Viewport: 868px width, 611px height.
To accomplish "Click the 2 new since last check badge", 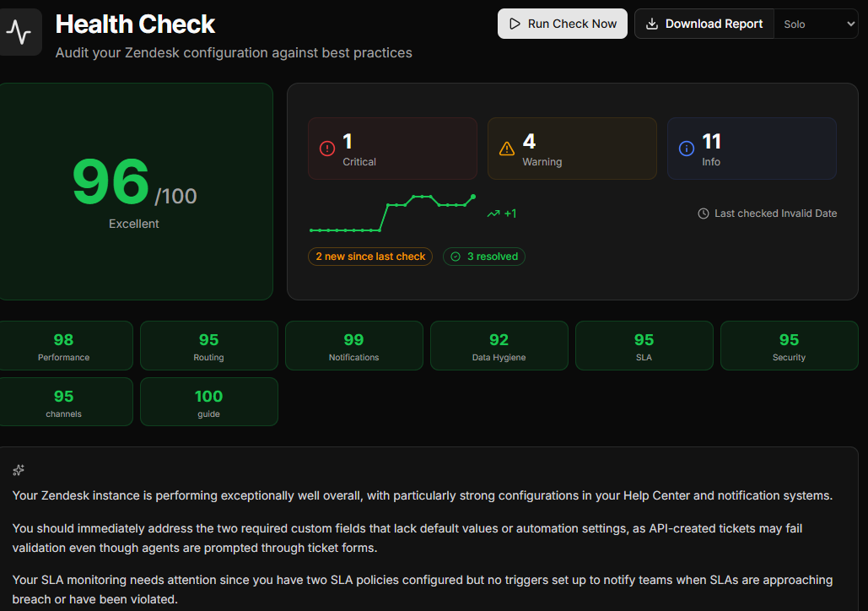I will click(x=370, y=257).
